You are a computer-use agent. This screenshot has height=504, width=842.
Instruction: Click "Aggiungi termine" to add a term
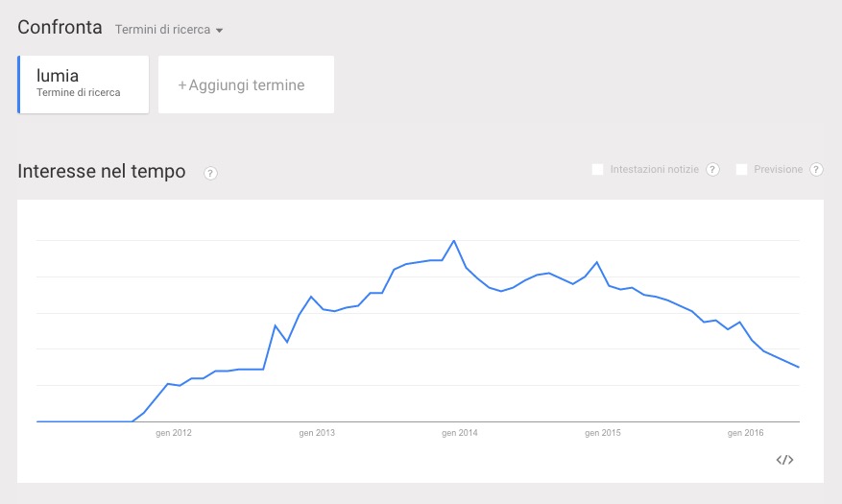pyautogui.click(x=246, y=85)
